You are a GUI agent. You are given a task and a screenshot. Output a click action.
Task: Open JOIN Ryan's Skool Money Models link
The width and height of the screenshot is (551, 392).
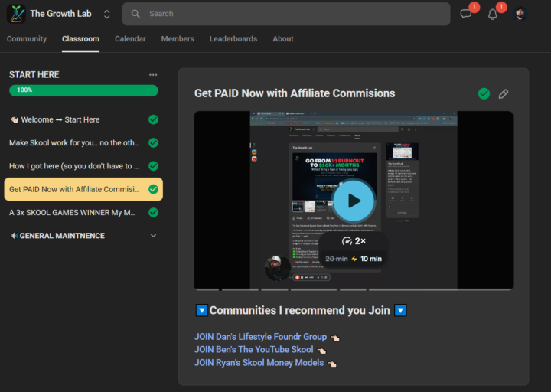point(259,362)
